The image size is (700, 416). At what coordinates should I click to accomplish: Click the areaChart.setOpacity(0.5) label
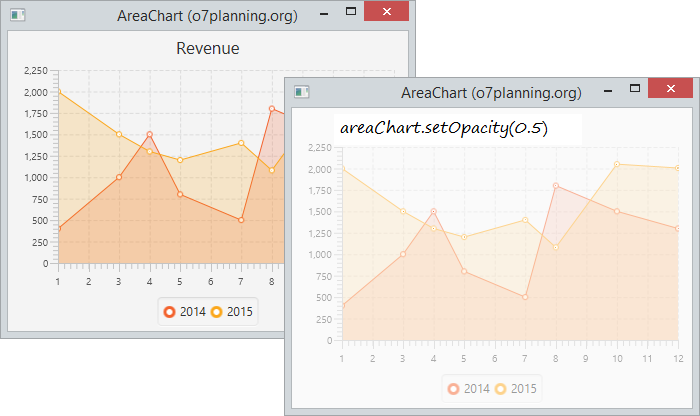tap(444, 129)
